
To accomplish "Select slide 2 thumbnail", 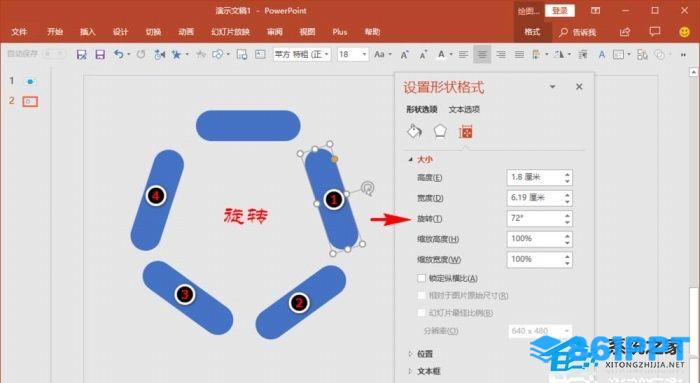I will 30,101.
